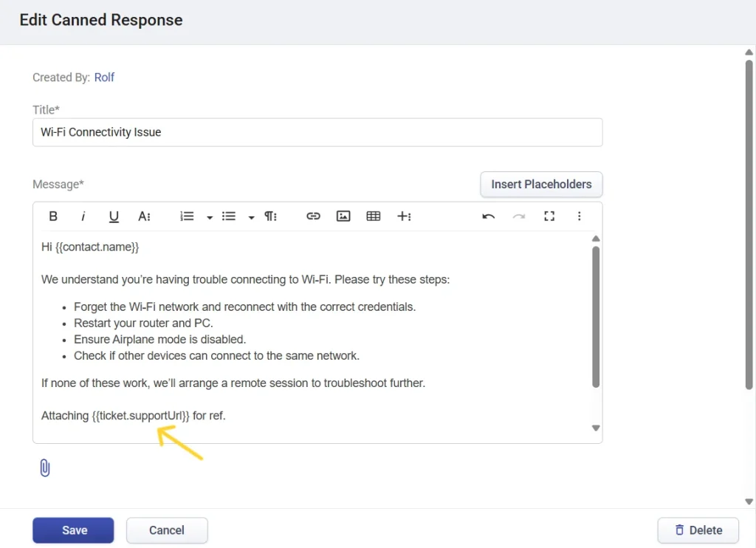Screen dimensions: 756x548
Task: Expand bullet list style dropdown arrow
Action: tap(251, 218)
